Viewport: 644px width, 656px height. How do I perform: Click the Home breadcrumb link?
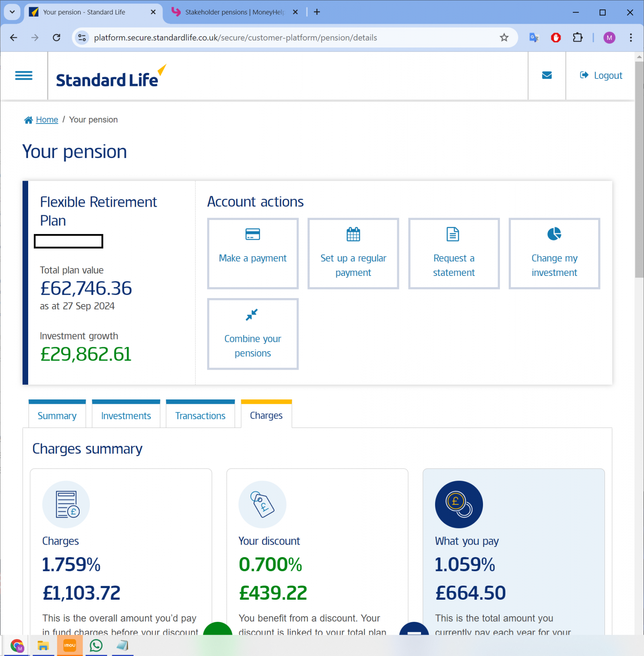click(47, 120)
